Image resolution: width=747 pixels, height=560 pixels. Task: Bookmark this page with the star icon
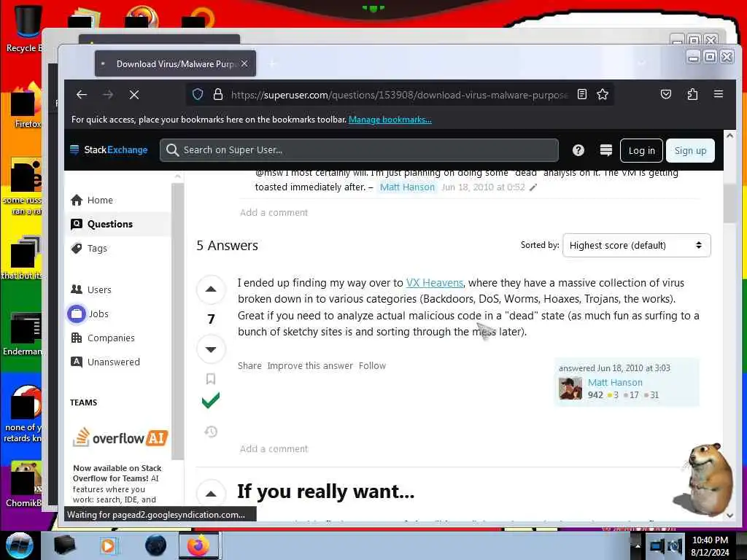point(603,94)
